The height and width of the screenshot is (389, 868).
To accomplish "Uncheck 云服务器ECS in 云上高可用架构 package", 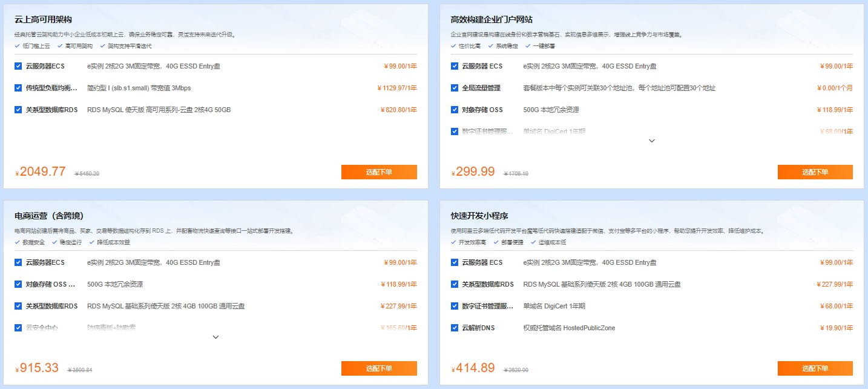I will pos(18,66).
